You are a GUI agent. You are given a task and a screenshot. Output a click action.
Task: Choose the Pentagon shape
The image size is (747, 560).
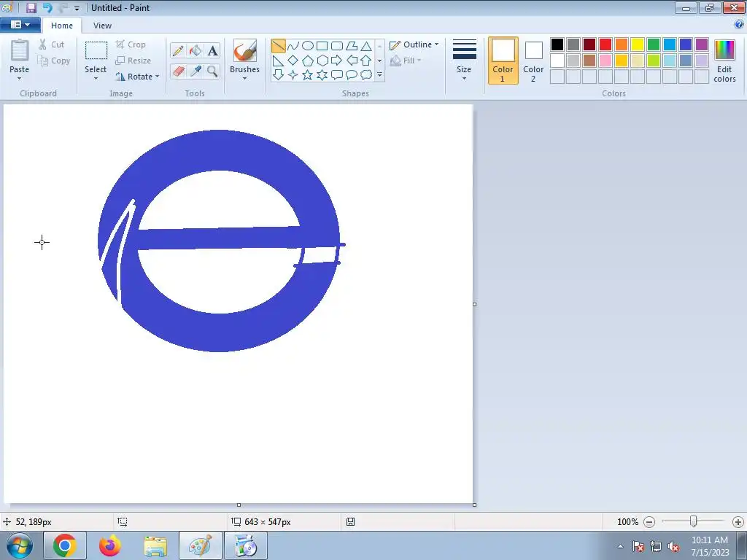308,61
